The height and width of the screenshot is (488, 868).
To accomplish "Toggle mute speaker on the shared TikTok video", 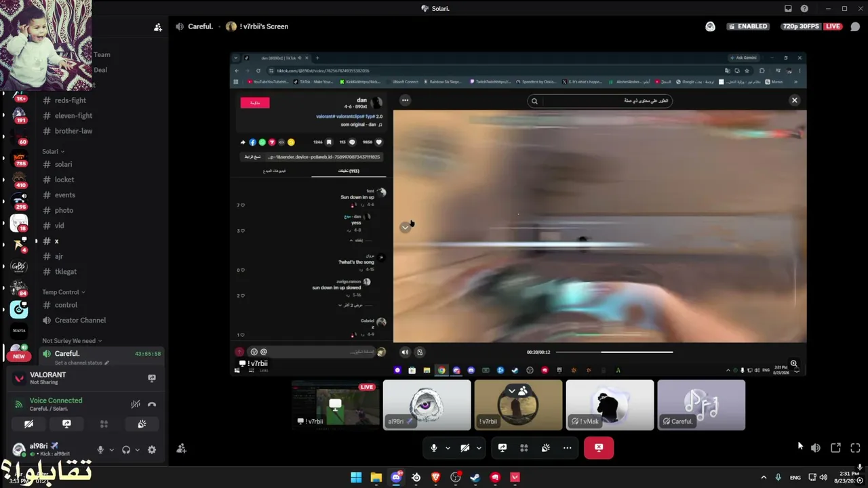I will click(x=405, y=352).
